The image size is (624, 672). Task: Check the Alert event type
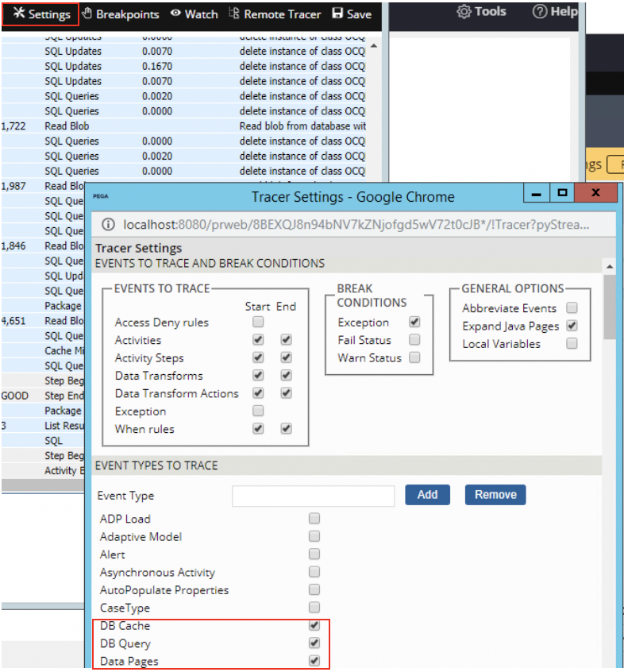(314, 554)
